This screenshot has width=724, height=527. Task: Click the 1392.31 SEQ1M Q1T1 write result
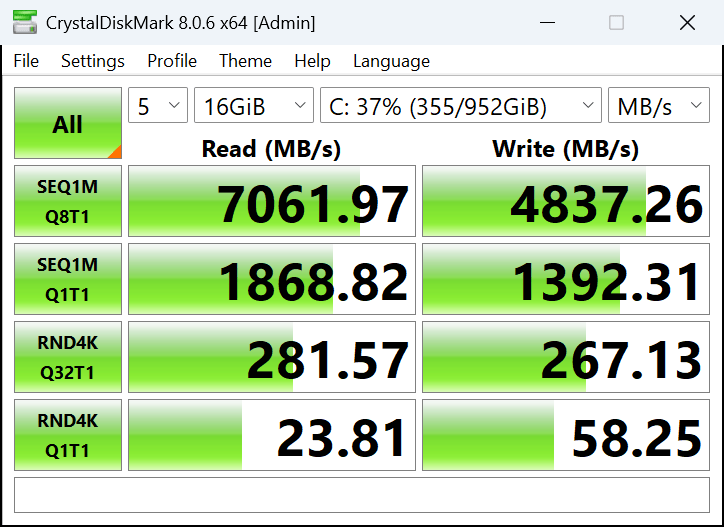[x=566, y=279]
